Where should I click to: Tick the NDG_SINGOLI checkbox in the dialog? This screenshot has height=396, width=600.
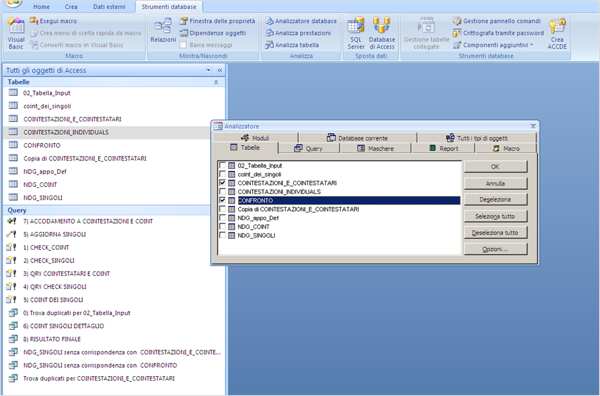222,235
